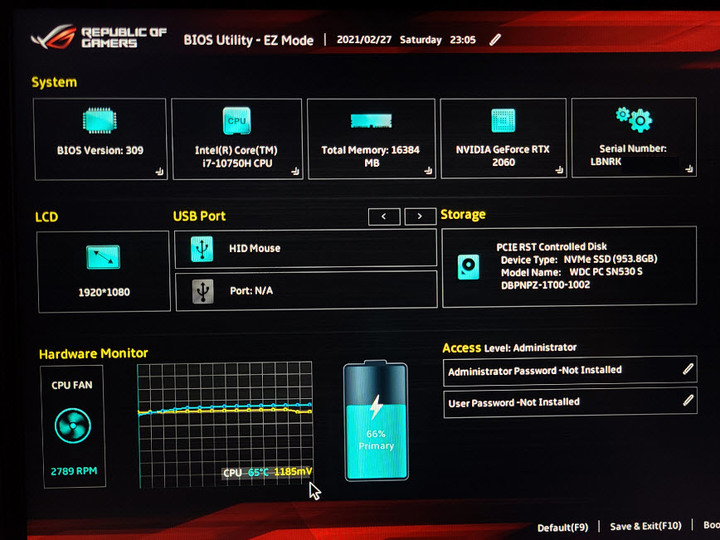Image resolution: width=720 pixels, height=540 pixels.
Task: Click the ROG Republic of Gamers logo
Action: pyautogui.click(x=98, y=37)
